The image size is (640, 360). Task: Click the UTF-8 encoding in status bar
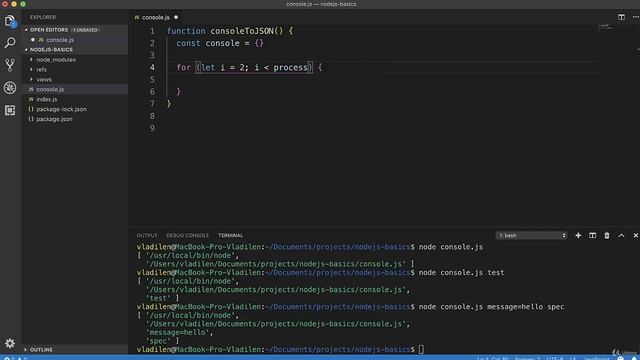[x=555, y=358]
